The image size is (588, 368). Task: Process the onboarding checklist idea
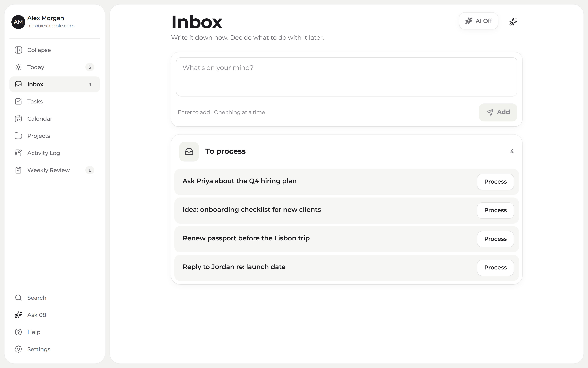pyautogui.click(x=495, y=210)
